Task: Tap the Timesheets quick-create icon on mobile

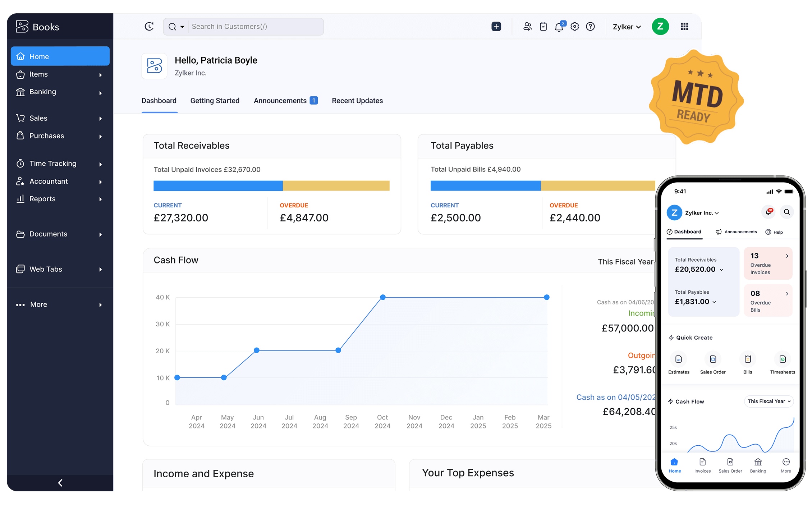Action: (783, 358)
